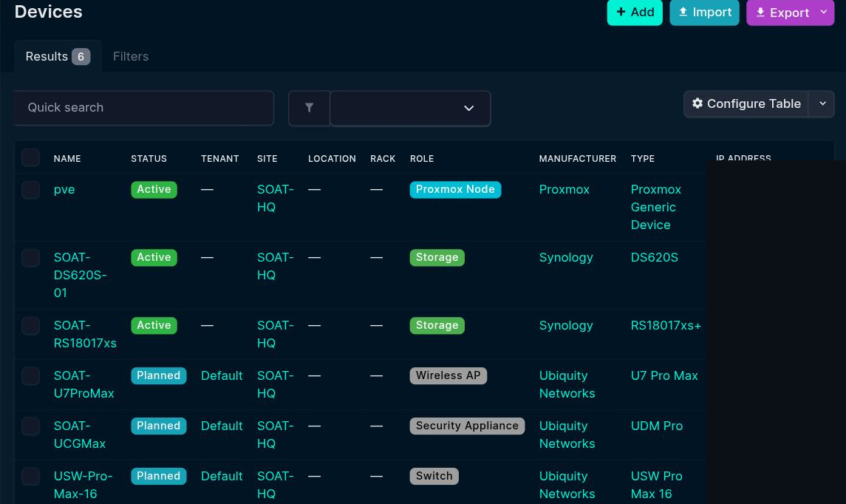
Task: Open the SOAT-UCGMax device link
Action: 79,435
